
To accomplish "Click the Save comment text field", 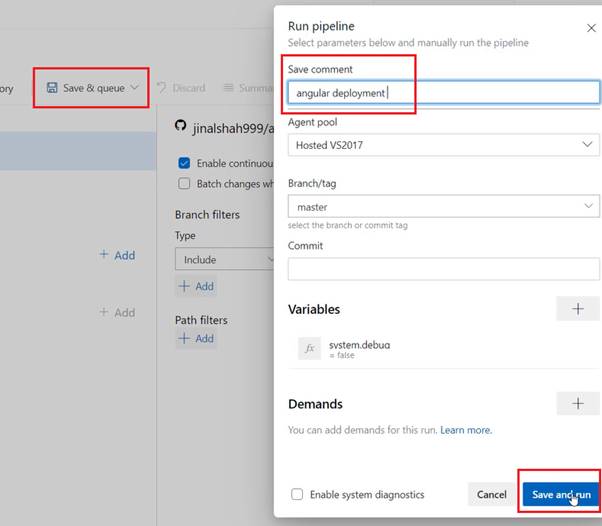I will 443,93.
